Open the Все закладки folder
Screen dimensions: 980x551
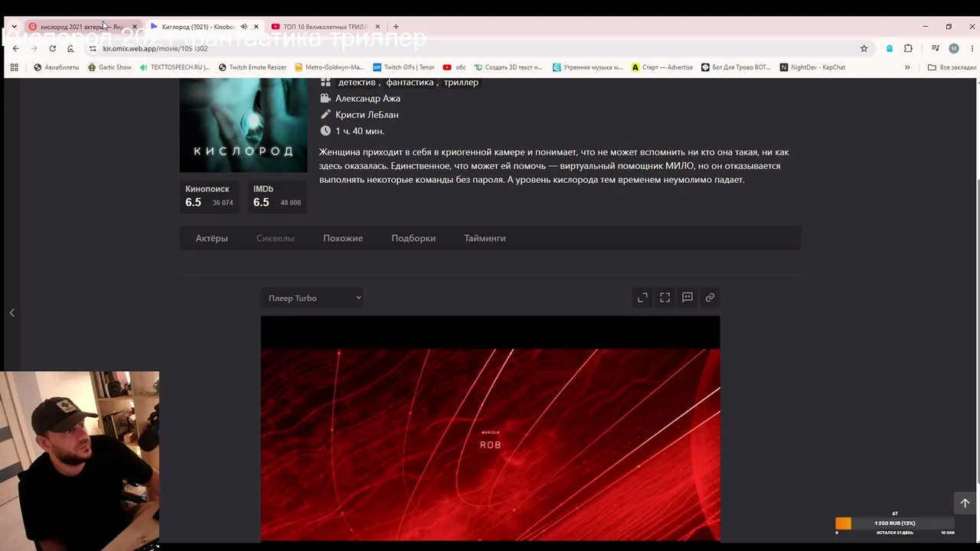[952, 67]
